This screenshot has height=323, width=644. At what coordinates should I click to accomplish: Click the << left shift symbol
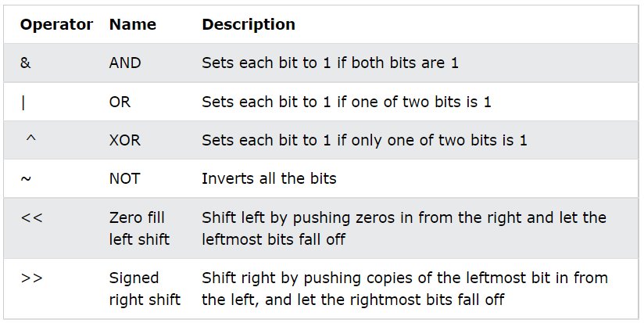[31, 217]
